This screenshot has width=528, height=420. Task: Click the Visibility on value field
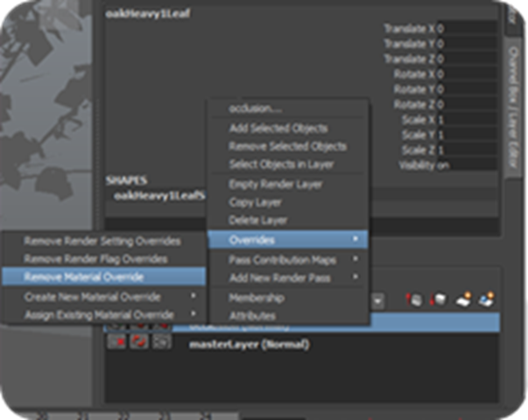pos(467,165)
